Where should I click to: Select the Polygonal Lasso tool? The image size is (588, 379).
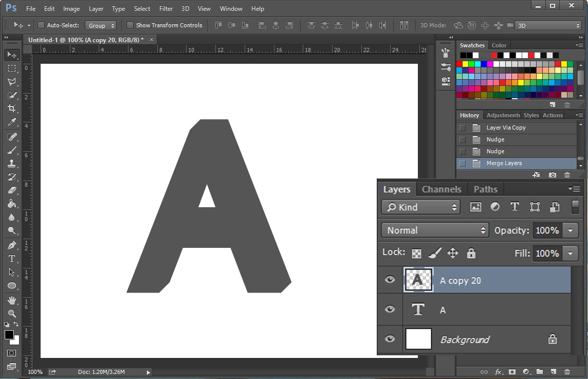click(12, 82)
